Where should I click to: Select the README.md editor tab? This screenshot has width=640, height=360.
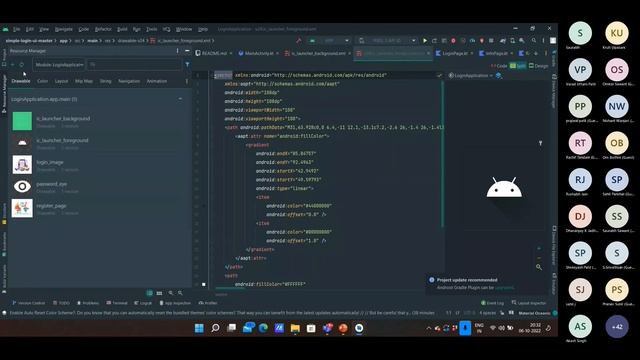213,53
